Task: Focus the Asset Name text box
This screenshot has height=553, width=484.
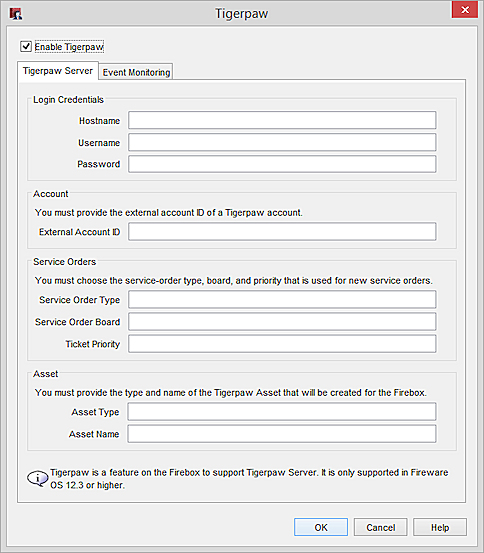Action: pyautogui.click(x=282, y=433)
